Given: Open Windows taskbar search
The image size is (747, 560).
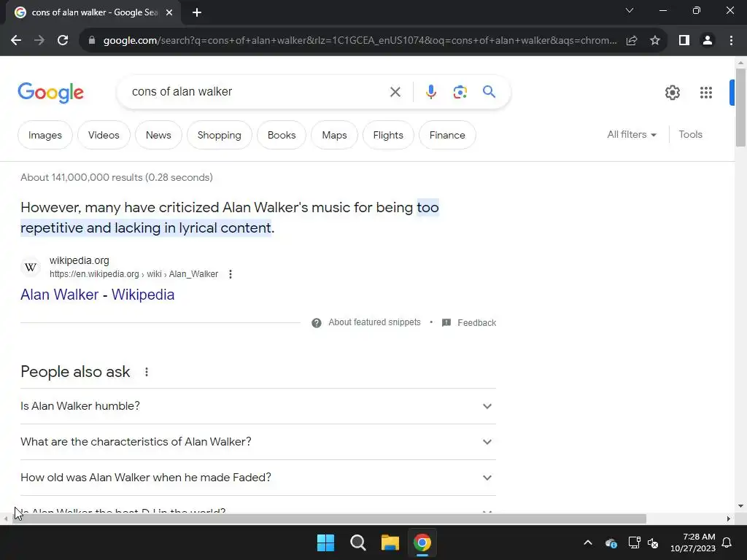Looking at the screenshot, I should (357, 542).
